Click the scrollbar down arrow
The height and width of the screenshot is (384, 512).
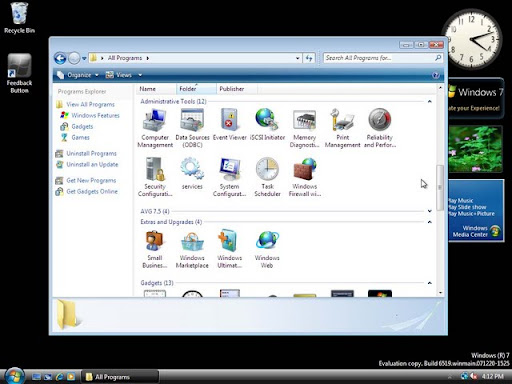click(x=440, y=293)
